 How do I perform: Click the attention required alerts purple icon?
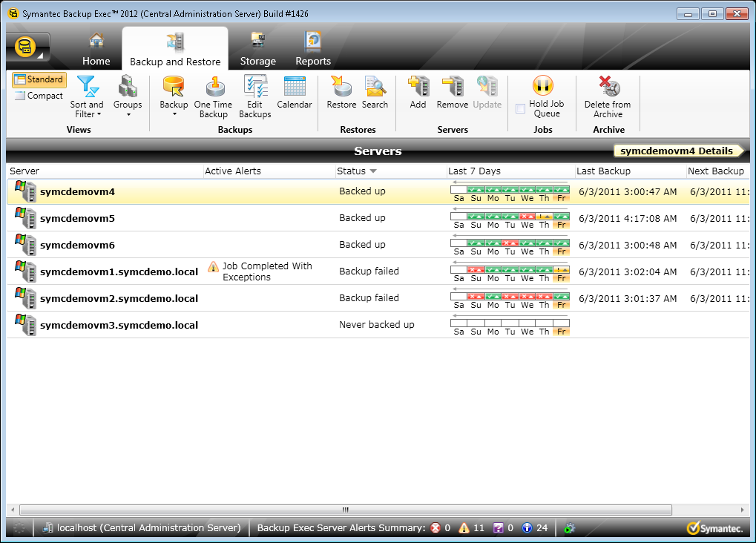(498, 528)
